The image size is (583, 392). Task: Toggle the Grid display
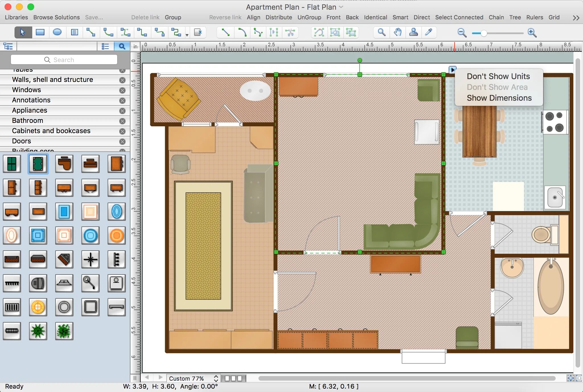(x=553, y=17)
